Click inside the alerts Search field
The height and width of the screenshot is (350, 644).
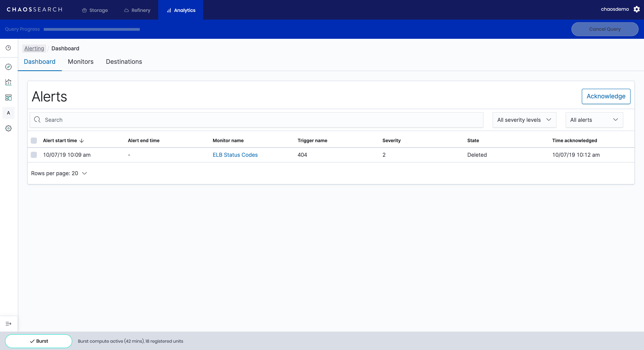150,120
